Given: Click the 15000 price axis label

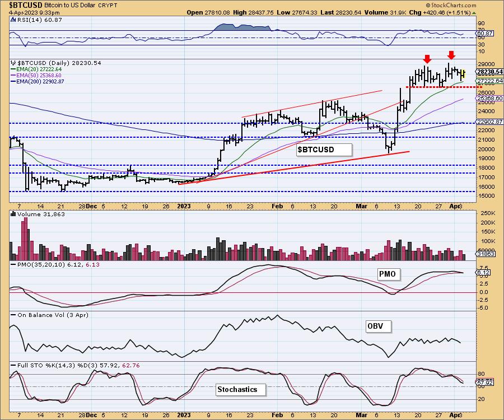Looking at the screenshot, I should tap(487, 195).
